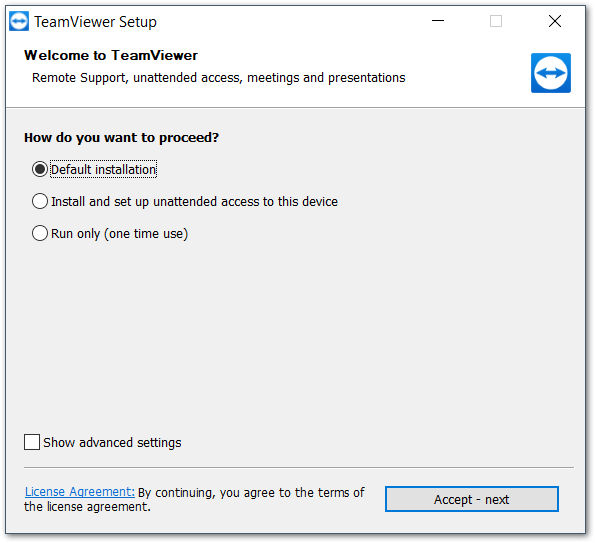Viewport: 595px width, 543px height.
Task: Click the TeamViewer icon in the title bar
Action: coord(19,21)
